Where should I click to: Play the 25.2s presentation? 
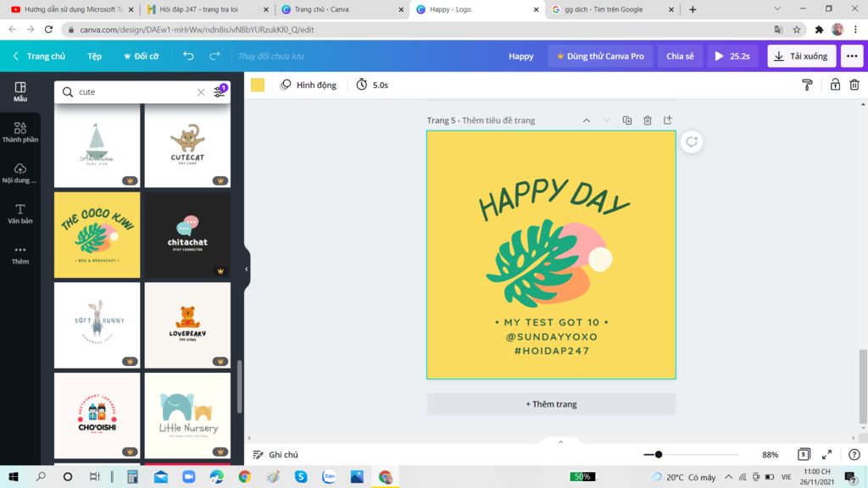tap(732, 56)
